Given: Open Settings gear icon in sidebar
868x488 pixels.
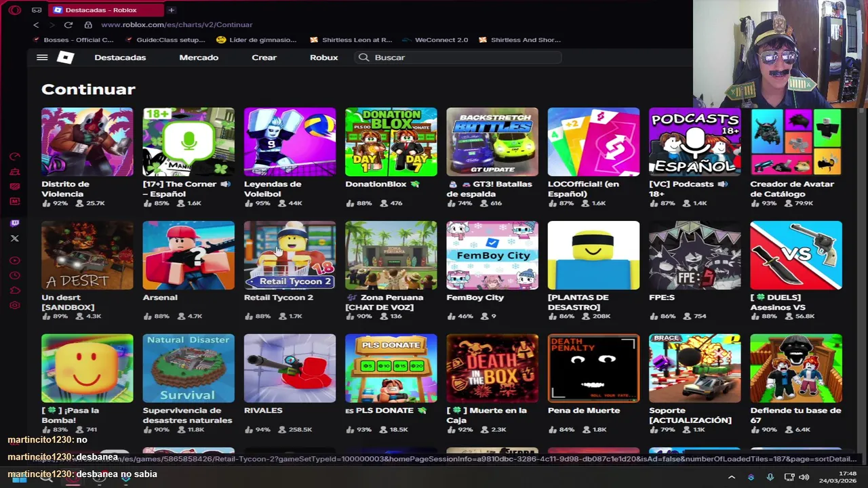Looking at the screenshot, I should (15, 305).
